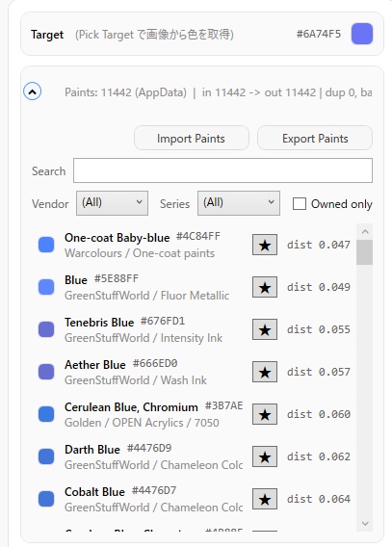392x547 pixels.
Task: Click the target hex value #6A74F5
Action: 319,34
